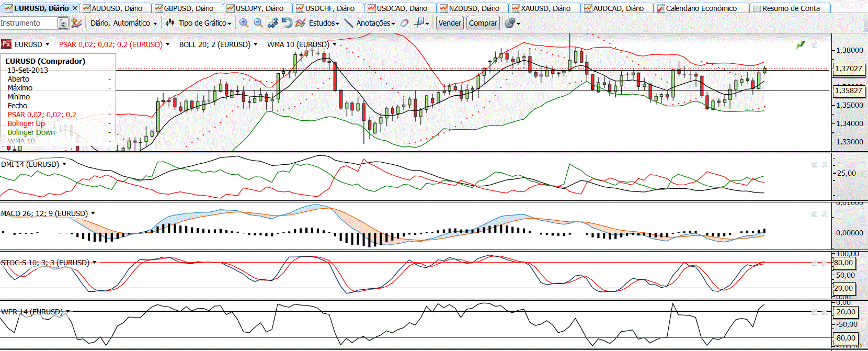Image resolution: width=868 pixels, height=351 pixels.
Task: Open the Diário, Automático timeframe dropdown
Action: (x=123, y=23)
